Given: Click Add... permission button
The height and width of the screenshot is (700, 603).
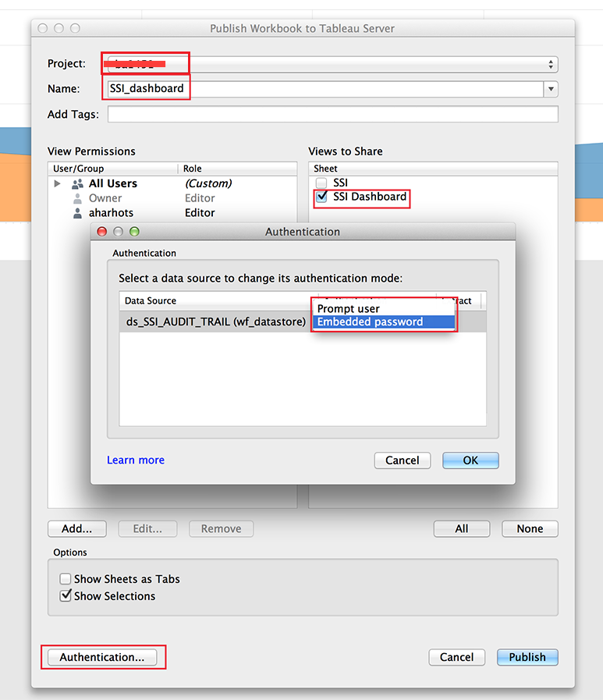Looking at the screenshot, I should [x=76, y=528].
